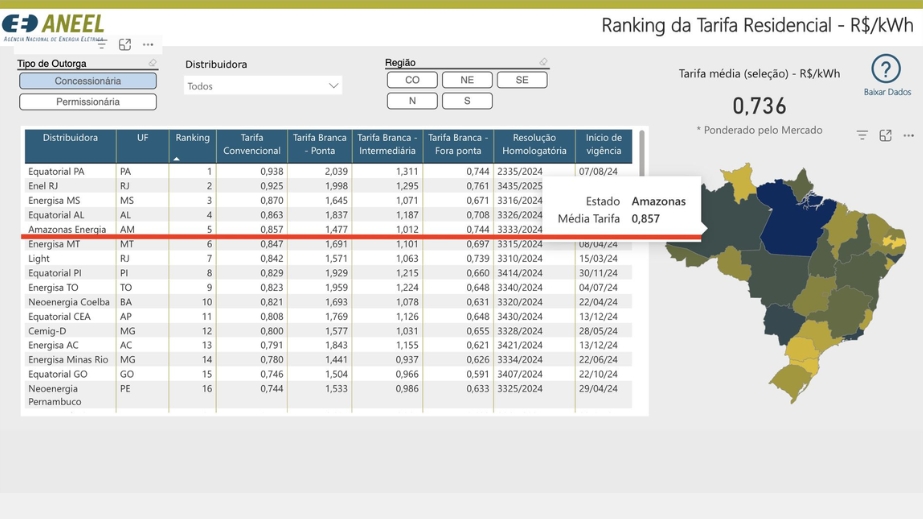Click the Início de vigência column header

point(603,145)
